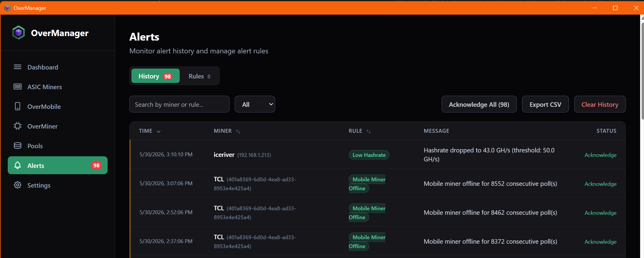
Task: Click the red 98 badge on Alerts sidebar item
Action: [x=96, y=165]
